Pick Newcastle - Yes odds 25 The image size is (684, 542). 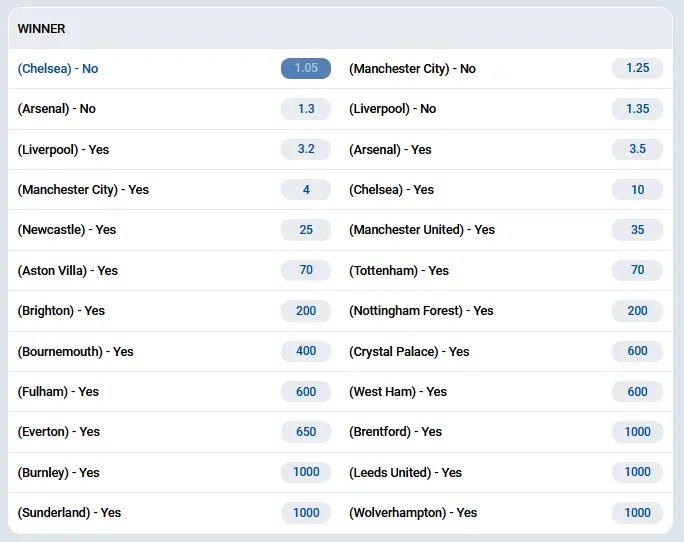[306, 230]
